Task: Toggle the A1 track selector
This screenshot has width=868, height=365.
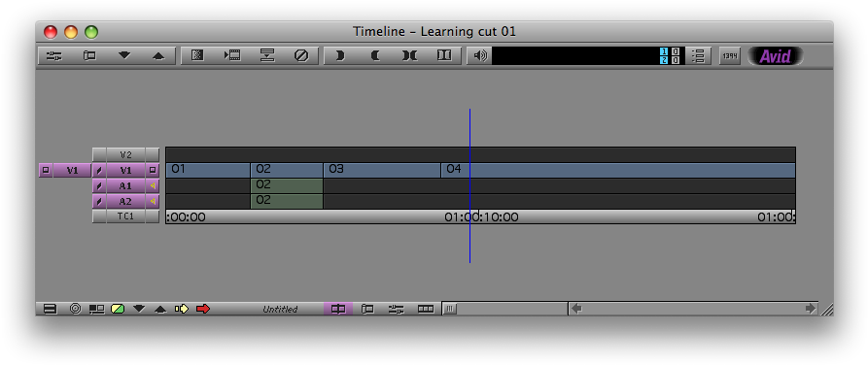Action: [x=125, y=185]
